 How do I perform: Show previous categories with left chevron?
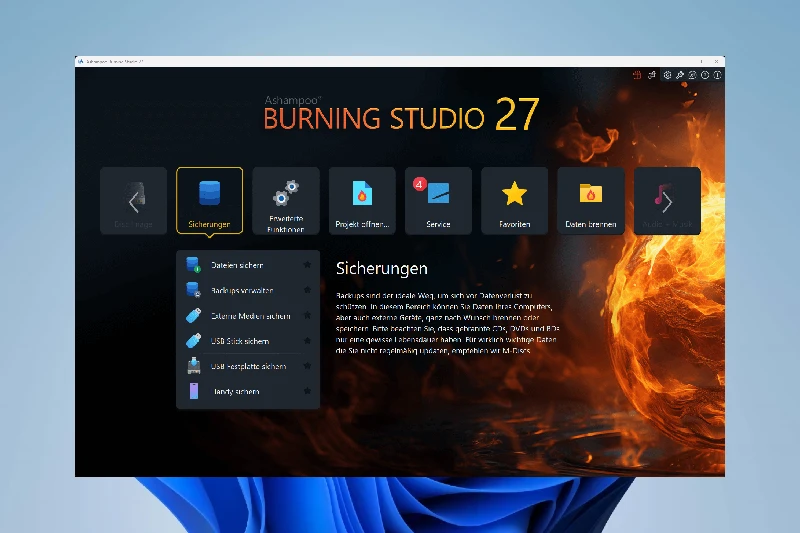(x=134, y=202)
